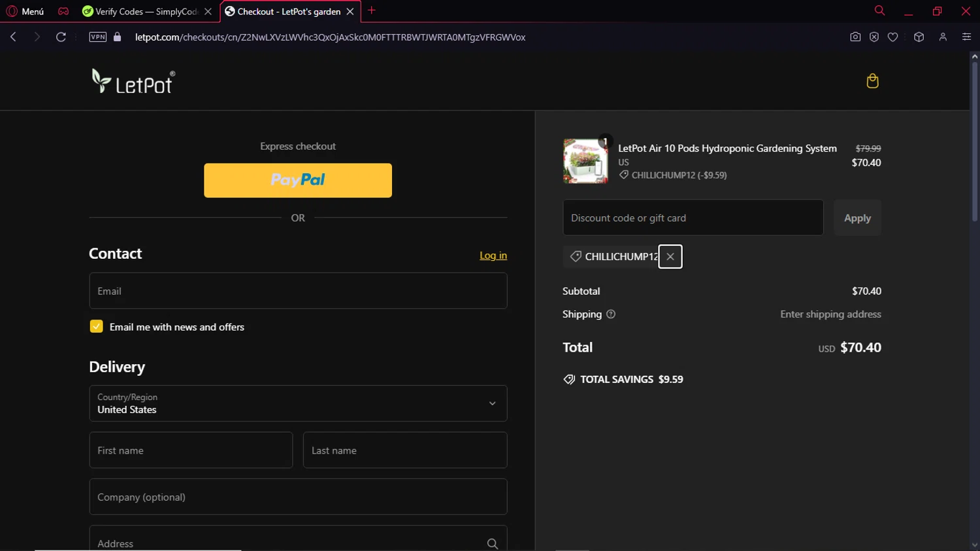
Task: Switch to the Verify Codes SimplyCodes tab
Action: (x=140, y=11)
